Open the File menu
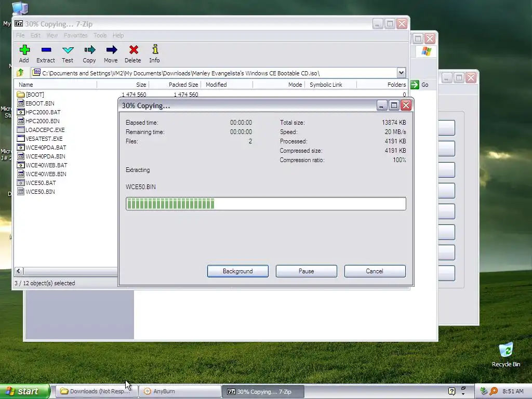This screenshot has height=399, width=532. pos(20,35)
